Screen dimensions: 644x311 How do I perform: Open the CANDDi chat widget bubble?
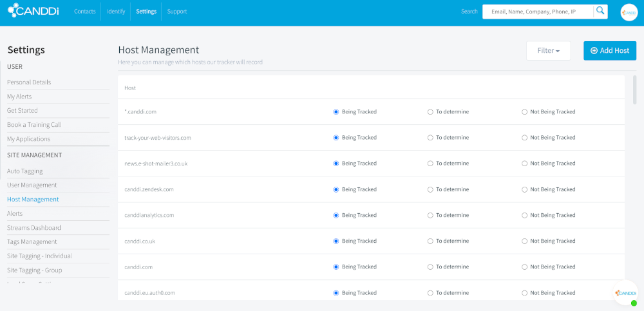tap(626, 293)
